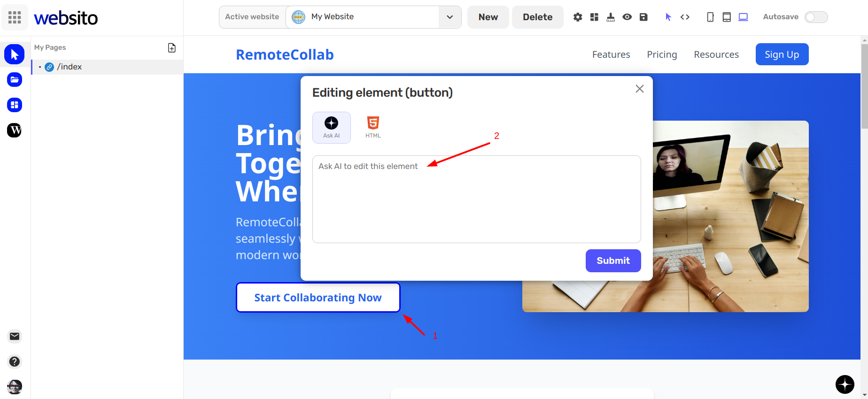This screenshot has height=399, width=868.
Task: Toggle the Autosave switch
Action: coord(816,17)
